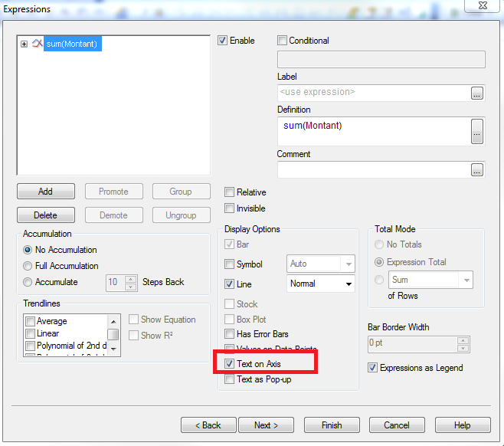This screenshot has height=446, width=504.
Task: Toggle the Bar display option
Action: click(229, 244)
